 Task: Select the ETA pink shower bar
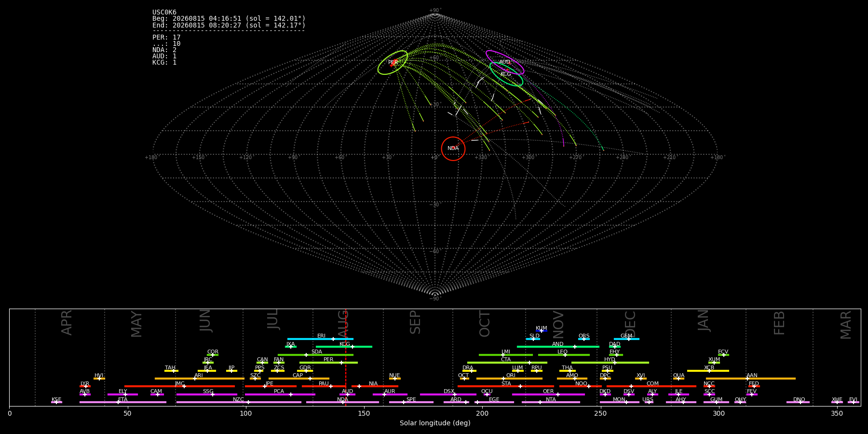coord(123,402)
